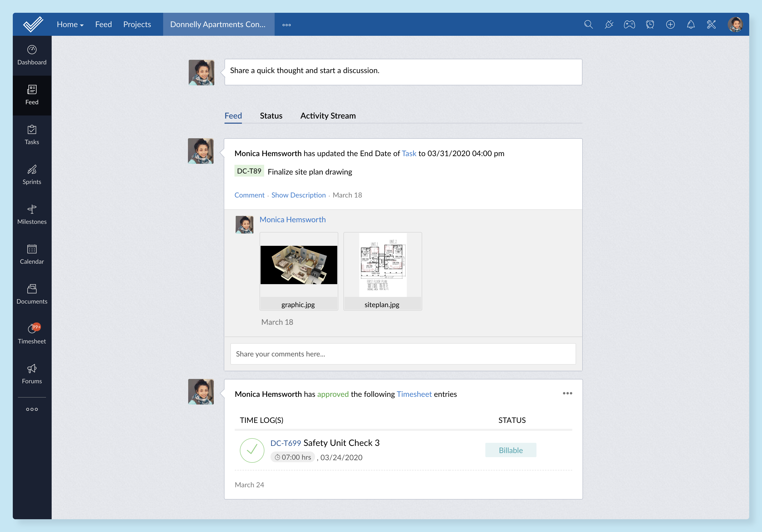Expand the Home dropdown menu
This screenshot has width=762, height=532.
point(70,25)
